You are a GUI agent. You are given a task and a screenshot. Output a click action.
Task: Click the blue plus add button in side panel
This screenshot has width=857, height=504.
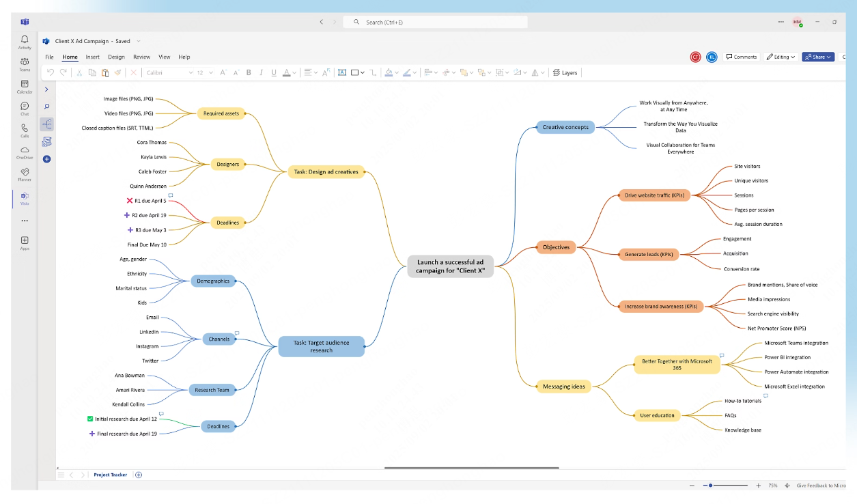(46, 159)
